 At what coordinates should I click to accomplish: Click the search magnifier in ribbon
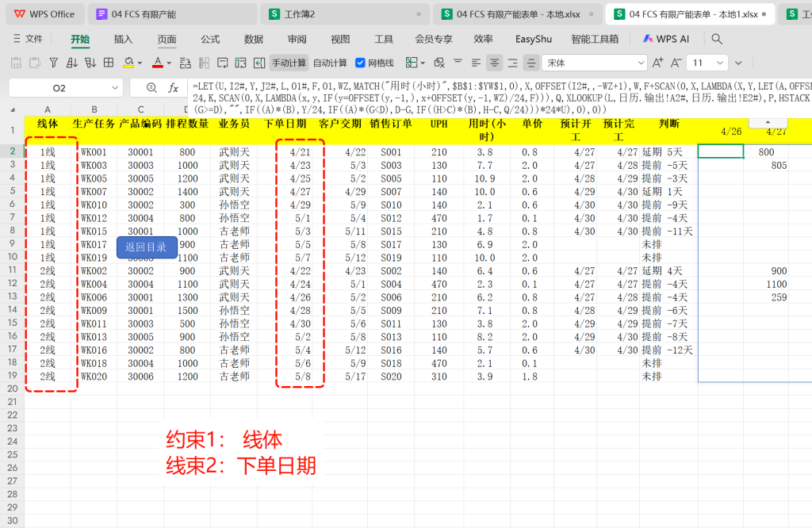tap(717, 39)
